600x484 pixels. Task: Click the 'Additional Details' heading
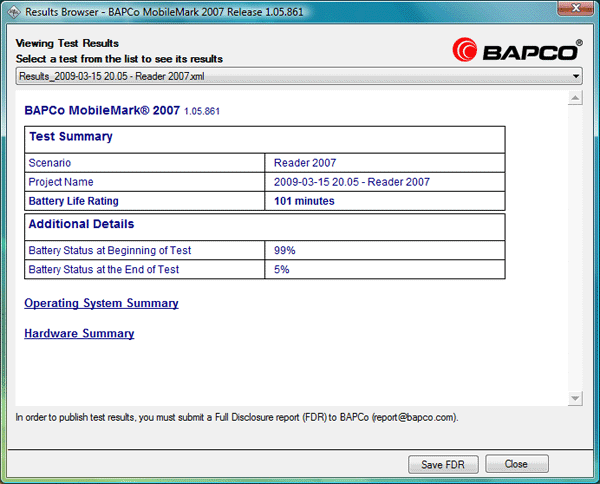tap(82, 224)
